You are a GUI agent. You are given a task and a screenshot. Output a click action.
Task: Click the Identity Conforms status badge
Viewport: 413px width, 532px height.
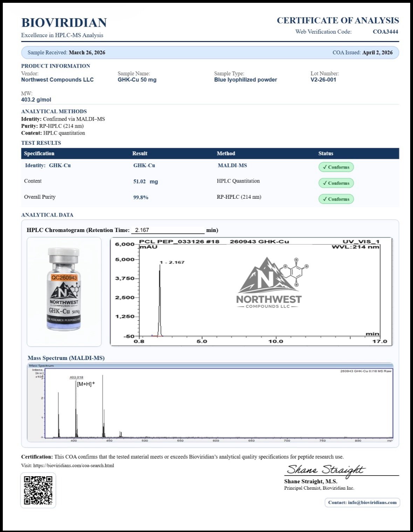(336, 167)
